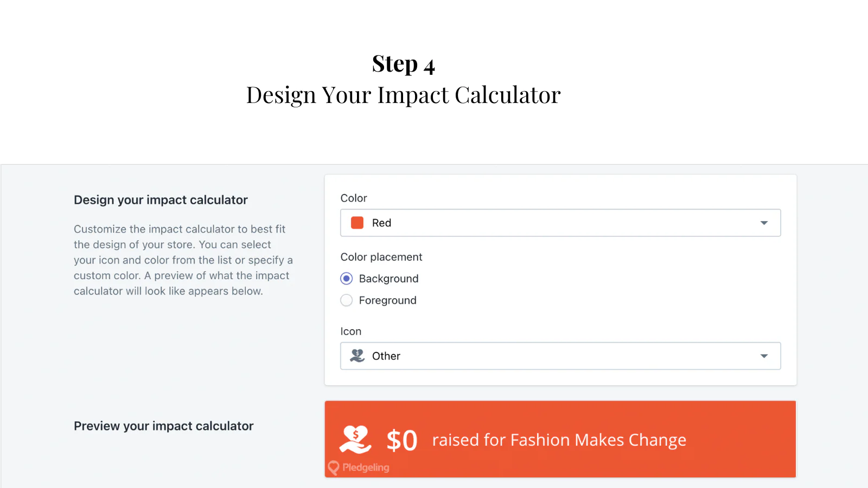Click the Background option label

click(x=388, y=279)
